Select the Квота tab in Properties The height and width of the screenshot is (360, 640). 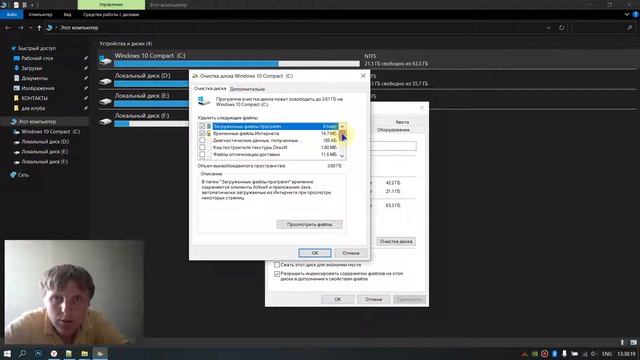pyautogui.click(x=402, y=122)
